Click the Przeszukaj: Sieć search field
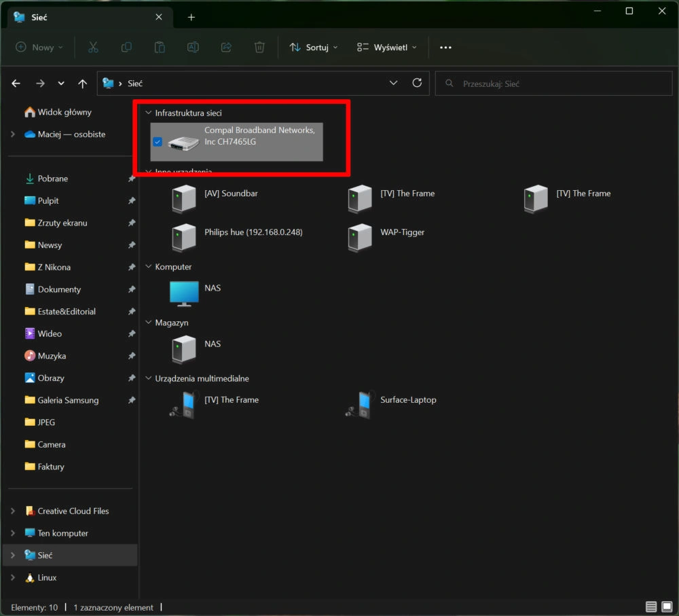This screenshot has height=616, width=679. point(553,84)
